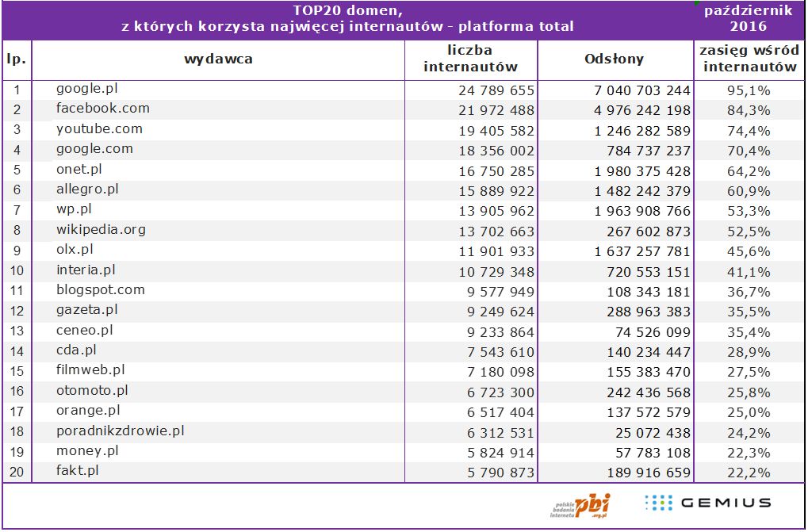
Task: Click the 'lp.' column header
Action: 17,59
